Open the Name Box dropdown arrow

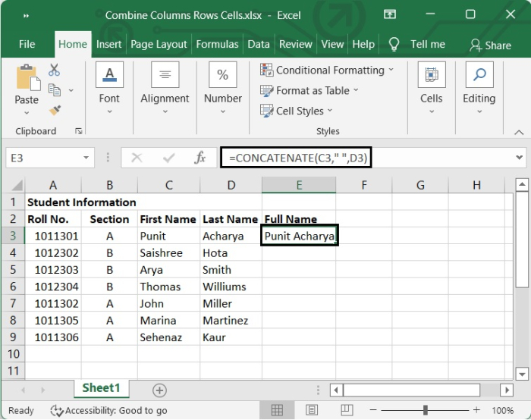tap(86, 158)
